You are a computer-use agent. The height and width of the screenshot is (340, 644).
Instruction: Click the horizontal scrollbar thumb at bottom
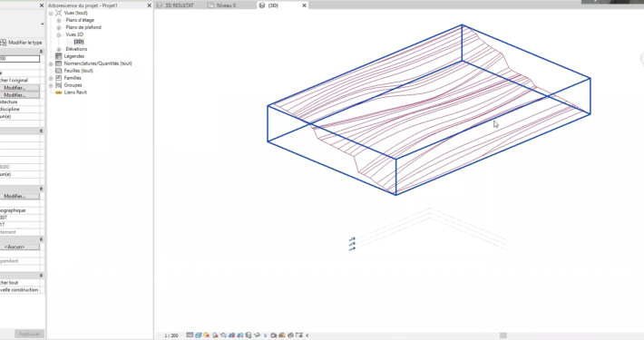click(x=503, y=335)
